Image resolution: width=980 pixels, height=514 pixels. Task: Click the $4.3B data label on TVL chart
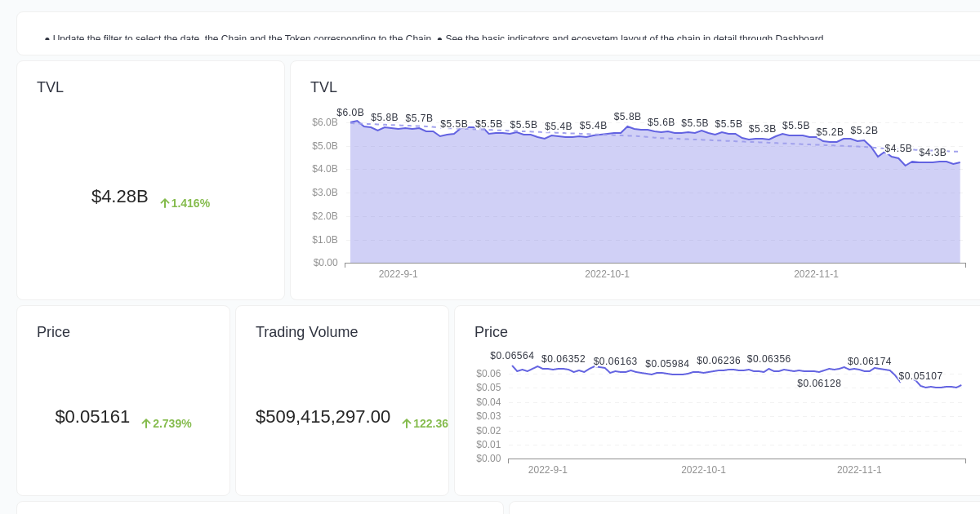click(x=932, y=153)
